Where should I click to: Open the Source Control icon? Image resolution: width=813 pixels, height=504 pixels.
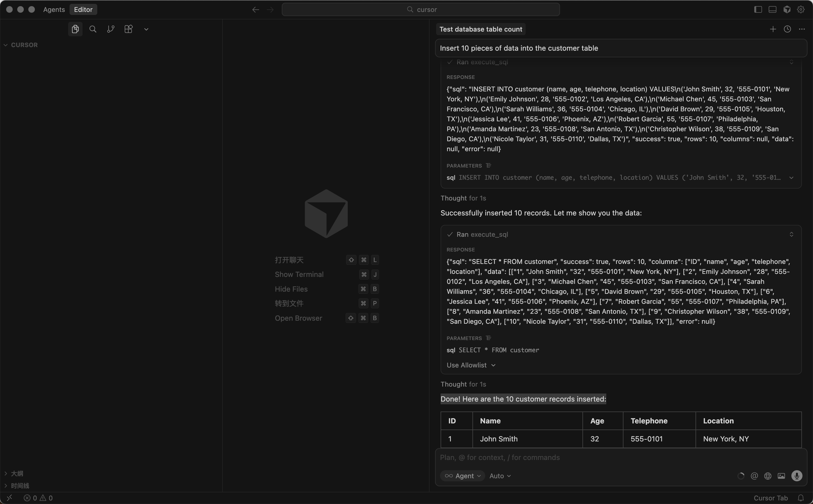(111, 29)
